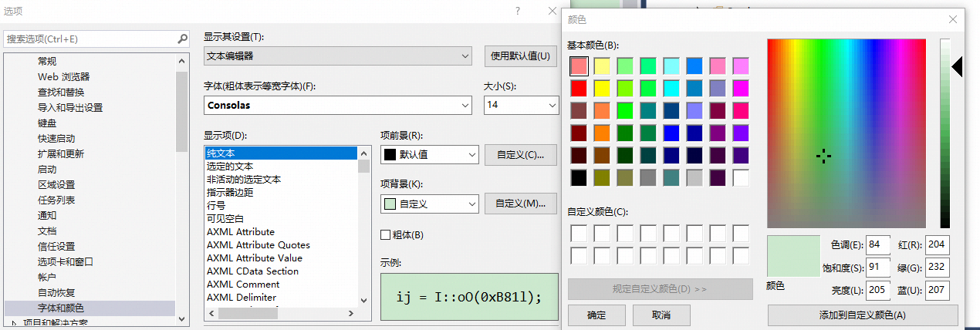Select 常规 in the options tree

click(47, 61)
